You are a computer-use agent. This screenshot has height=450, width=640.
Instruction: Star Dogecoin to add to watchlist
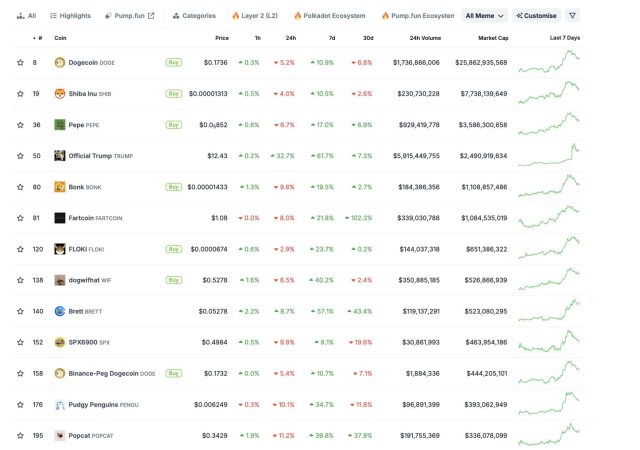point(20,62)
